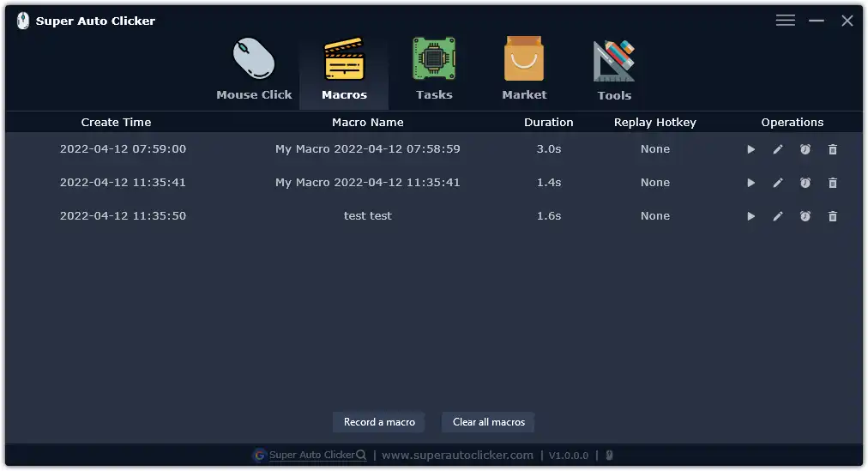The width and height of the screenshot is (868, 471).
Task: Edit the test test macro
Action: click(778, 216)
